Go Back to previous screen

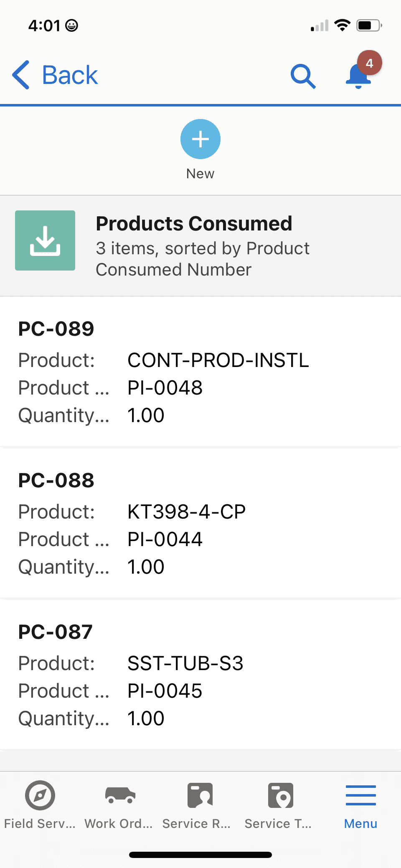55,75
